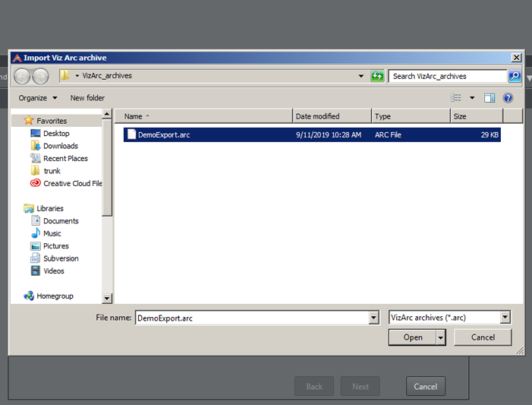Screen dimensions: 532x405
Task: Click the change view icon
Action: click(456, 98)
